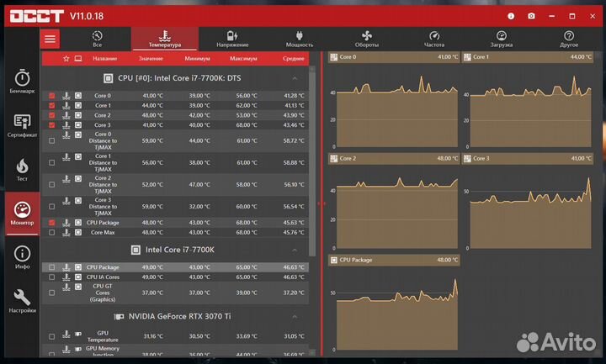
Task: Uncheck the Core 0 checkbox
Action: click(x=52, y=96)
